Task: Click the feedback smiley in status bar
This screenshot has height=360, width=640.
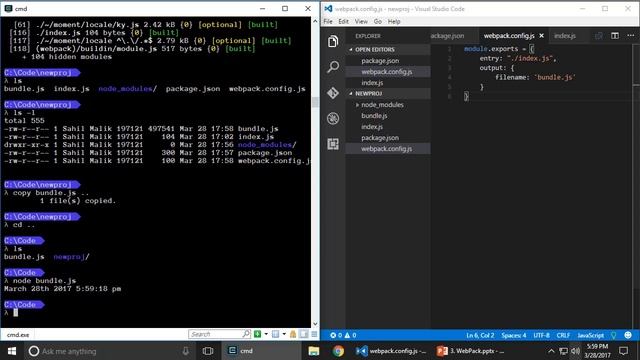Action: tap(628, 335)
